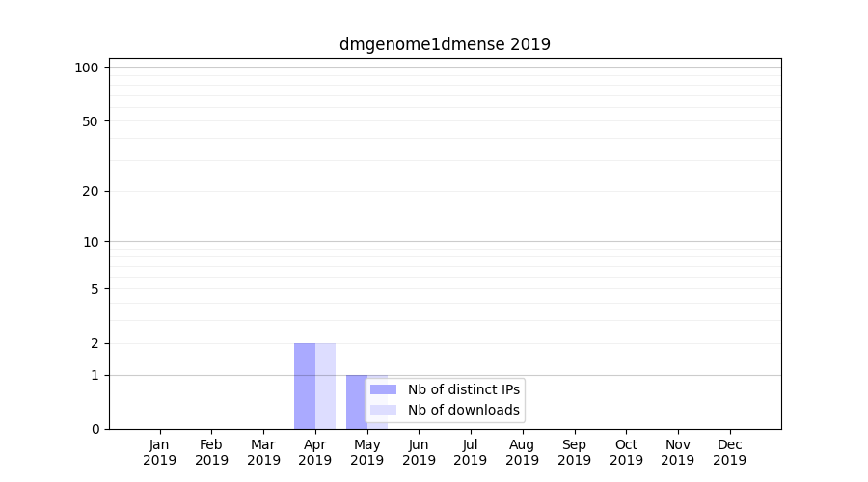This screenshot has height=482, width=868.
Task: Select the April distinct IPs bar
Action: tap(305, 386)
